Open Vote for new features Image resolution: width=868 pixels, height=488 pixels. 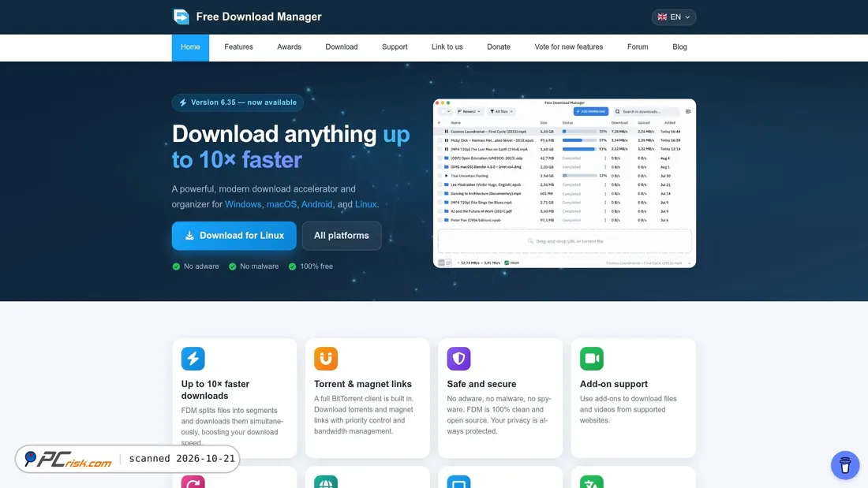point(568,47)
